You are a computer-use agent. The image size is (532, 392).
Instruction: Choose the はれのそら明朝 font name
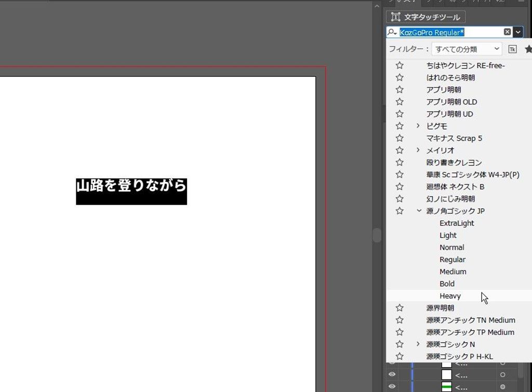click(x=450, y=78)
